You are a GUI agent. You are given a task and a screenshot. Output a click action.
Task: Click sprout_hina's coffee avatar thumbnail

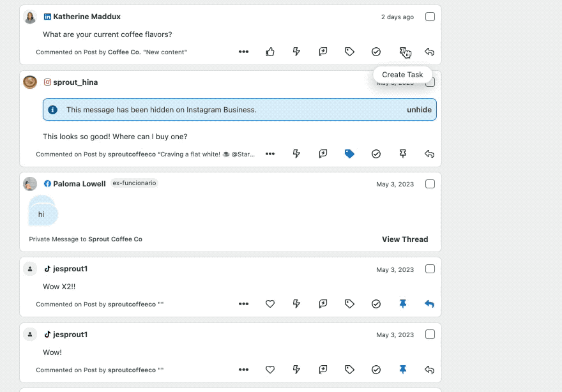click(x=30, y=82)
